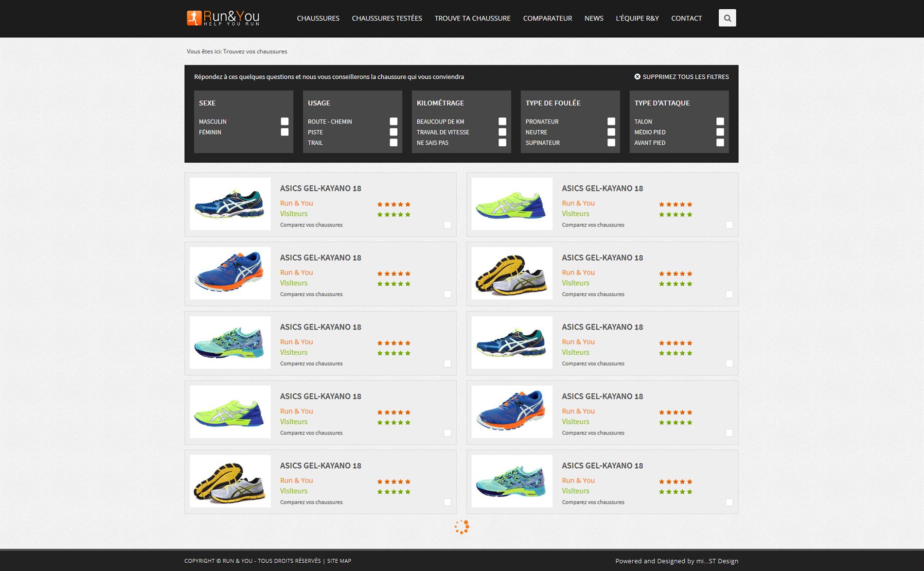Screen dimensions: 924x571
Task: Open the blue-orange shoe thumbnail, fourth row right
Action: (x=512, y=412)
